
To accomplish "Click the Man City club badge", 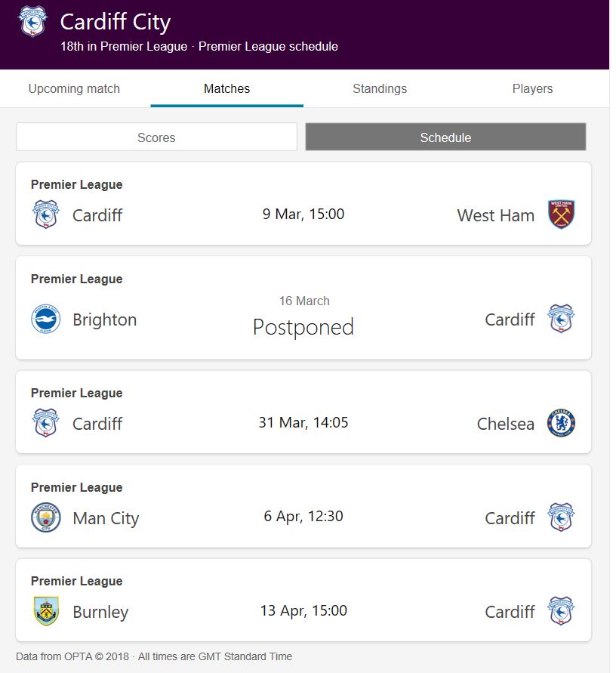I will pos(45,517).
